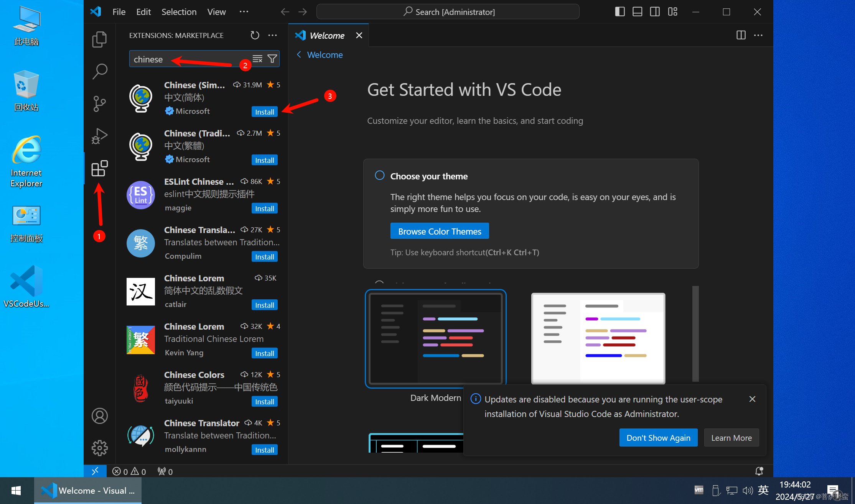Open Extensions view 'More Actions' menu
The image size is (855, 504).
click(x=273, y=35)
